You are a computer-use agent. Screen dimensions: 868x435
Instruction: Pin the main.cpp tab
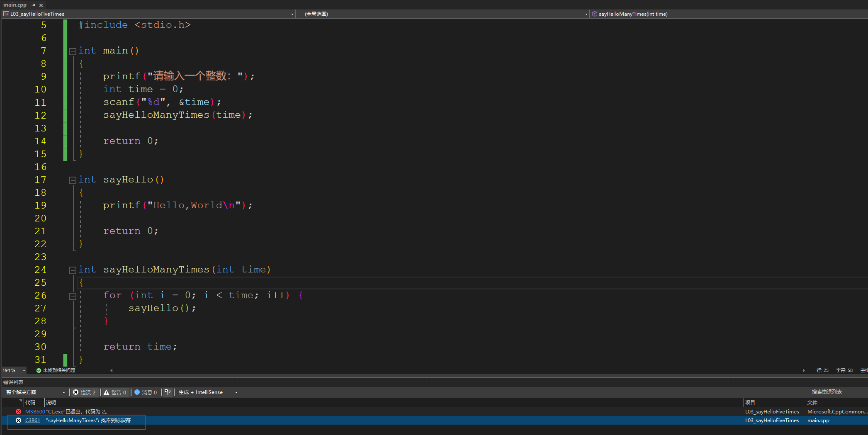[33, 5]
